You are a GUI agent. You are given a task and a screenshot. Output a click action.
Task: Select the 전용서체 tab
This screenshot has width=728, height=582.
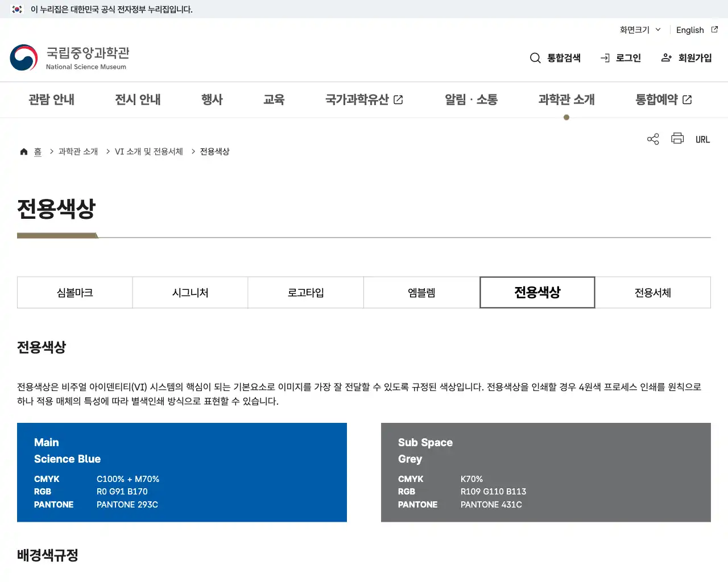653,292
